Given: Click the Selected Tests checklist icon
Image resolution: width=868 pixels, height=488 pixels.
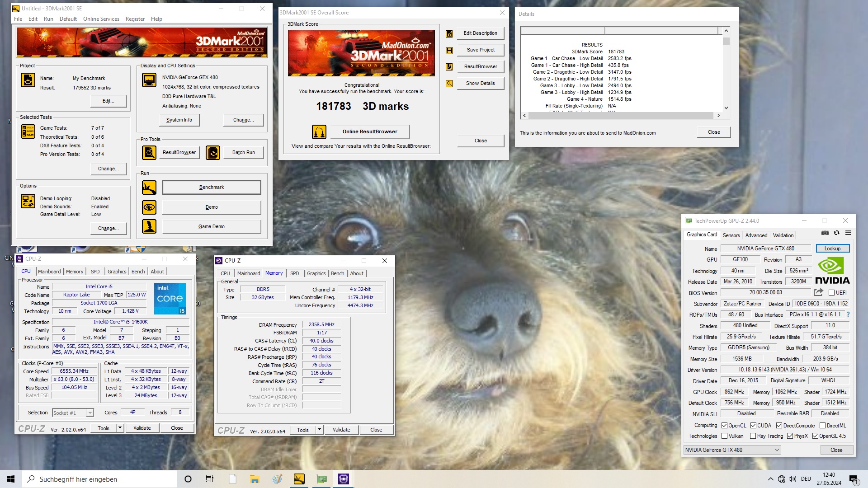Looking at the screenshot, I should point(28,131).
